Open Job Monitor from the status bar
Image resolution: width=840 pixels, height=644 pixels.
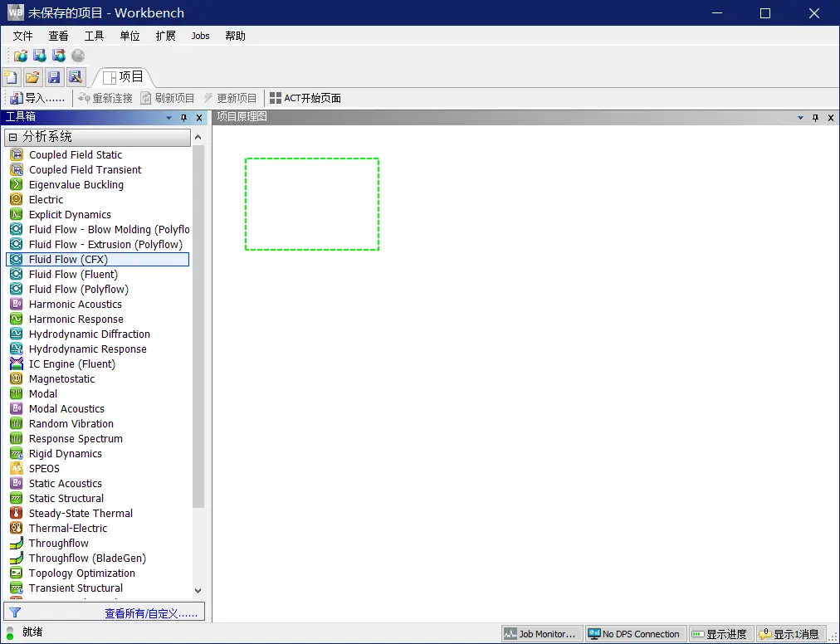click(x=542, y=634)
